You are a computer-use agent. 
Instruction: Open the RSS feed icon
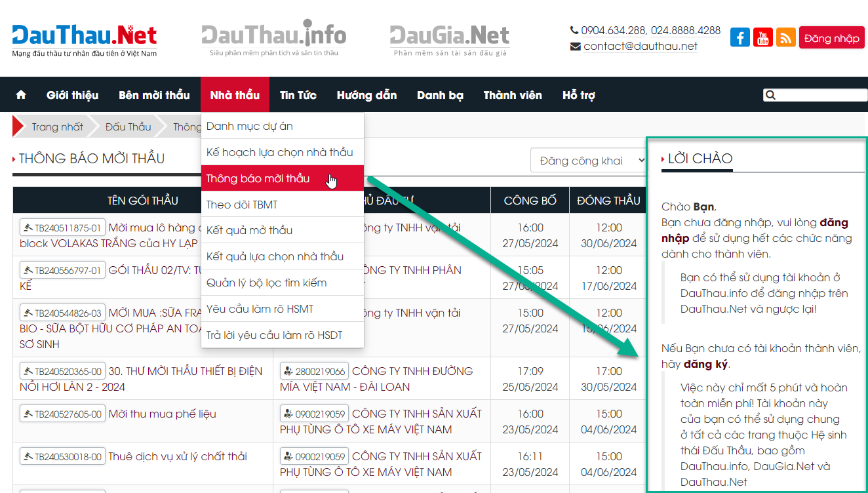[x=786, y=37]
